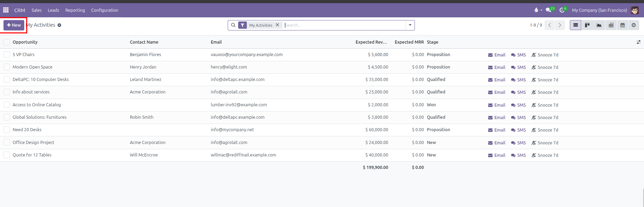Open the My Activities gear settings
The image size is (644, 207).
(59, 25)
